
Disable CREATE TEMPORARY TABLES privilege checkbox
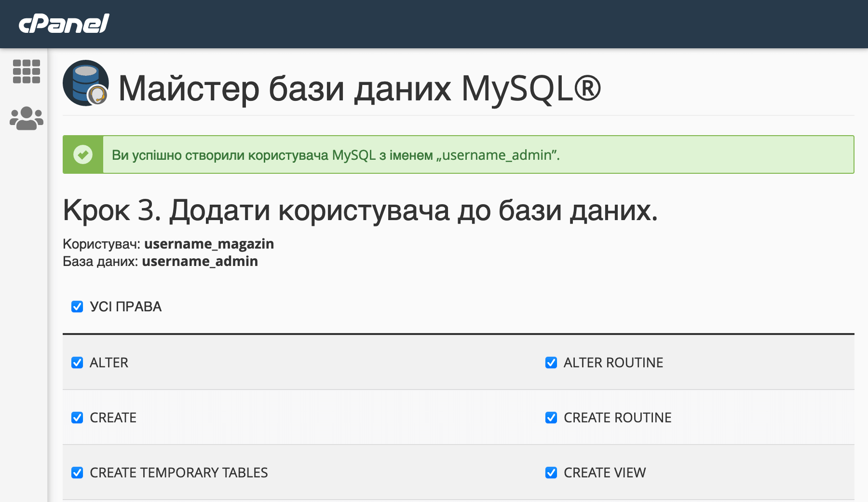pos(77,473)
